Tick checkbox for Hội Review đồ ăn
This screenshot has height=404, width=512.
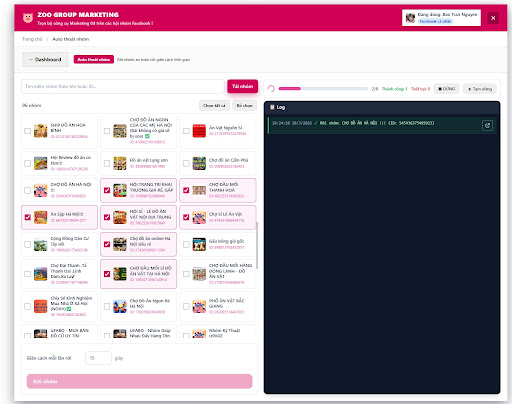[28, 163]
